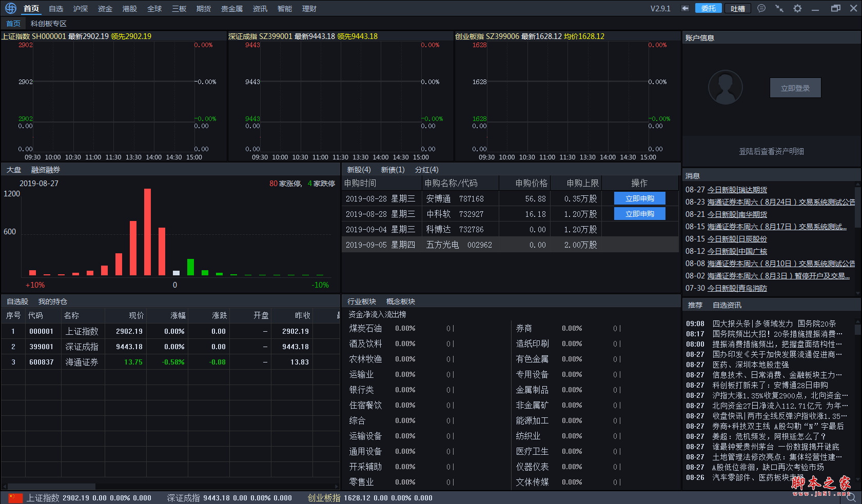Click the user avatar in account panel
The image size is (862, 504).
click(725, 88)
